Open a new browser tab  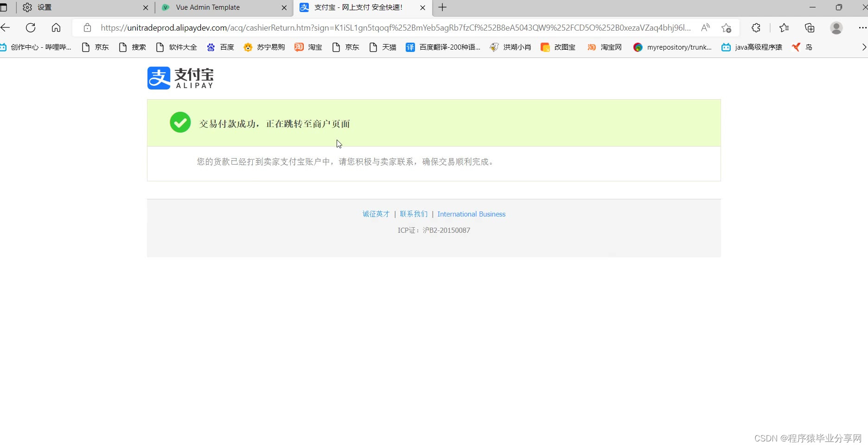coord(442,7)
